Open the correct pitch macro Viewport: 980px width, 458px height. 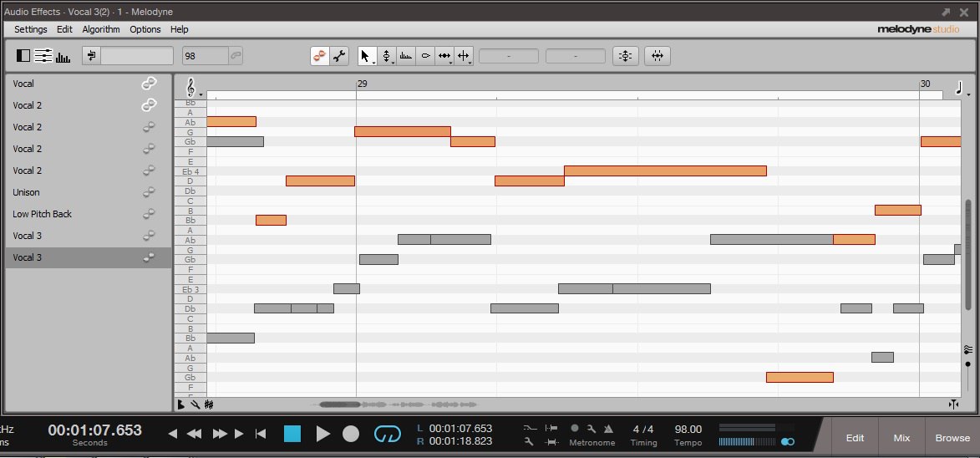coord(626,56)
